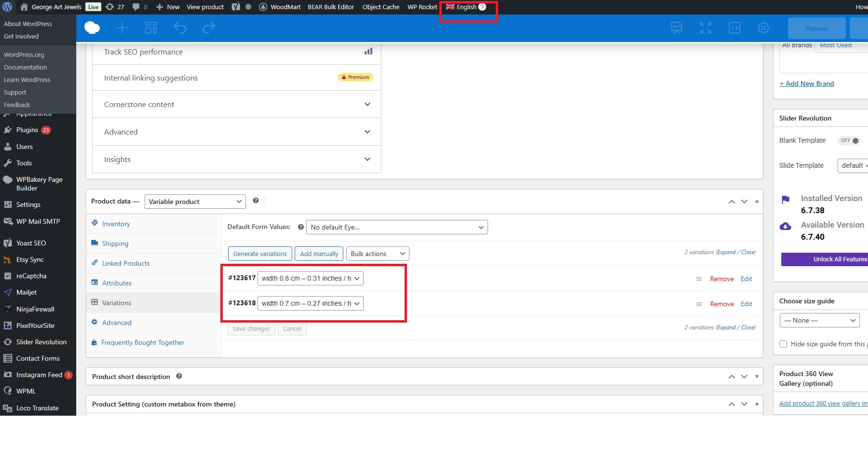Switch to the Attributes product data tab

117,283
